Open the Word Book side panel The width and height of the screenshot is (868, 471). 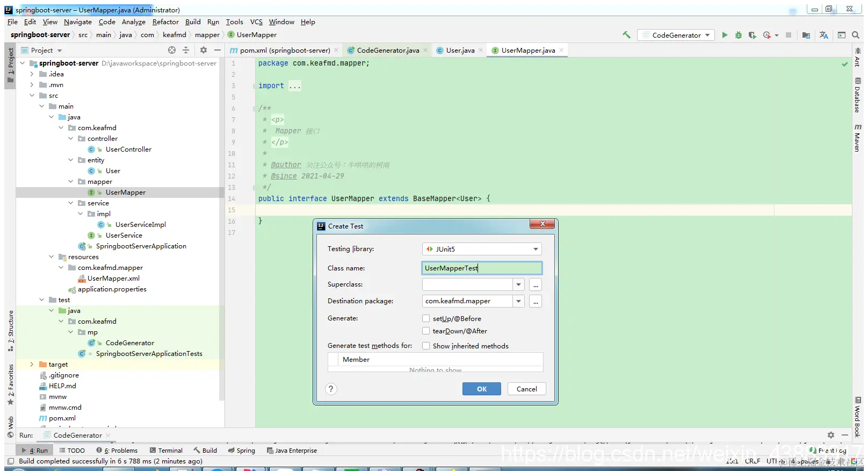pos(857,417)
